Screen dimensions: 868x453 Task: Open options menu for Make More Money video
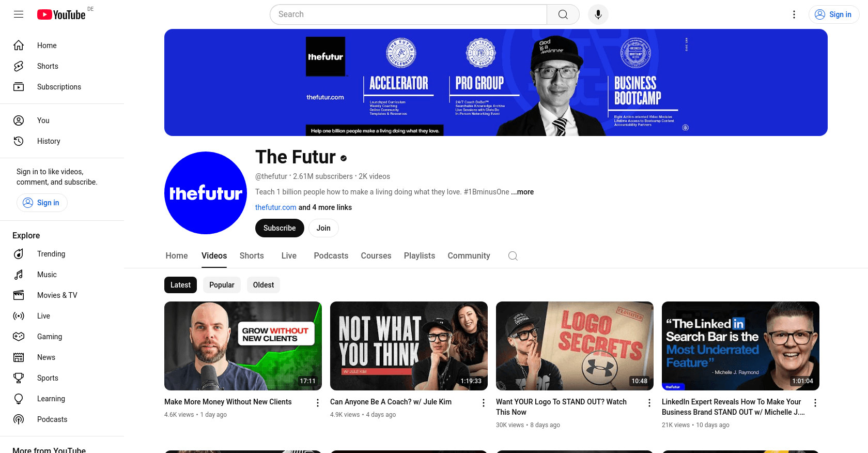[x=318, y=403]
